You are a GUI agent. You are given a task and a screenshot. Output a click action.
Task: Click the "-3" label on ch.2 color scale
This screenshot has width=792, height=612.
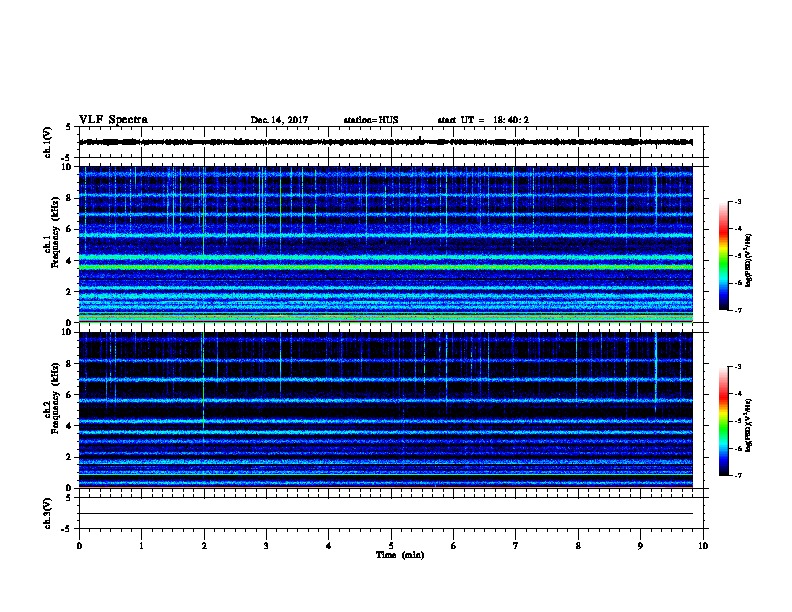737,367
